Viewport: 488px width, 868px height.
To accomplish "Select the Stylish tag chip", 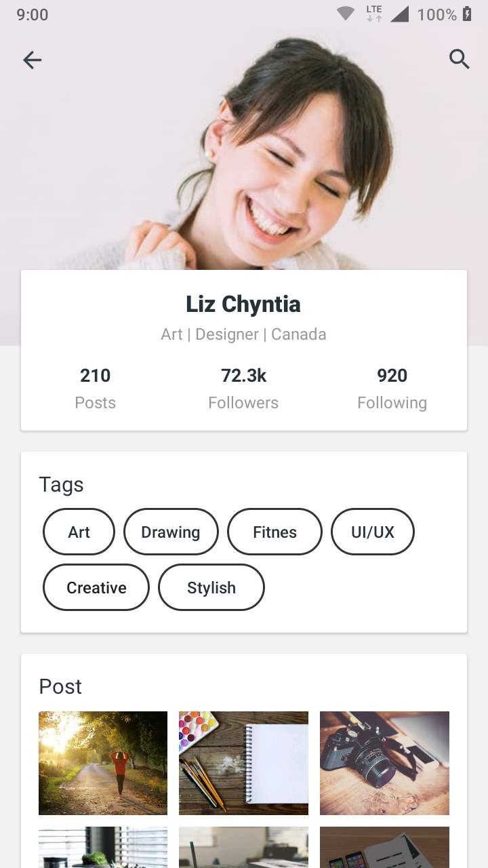I will tap(211, 588).
